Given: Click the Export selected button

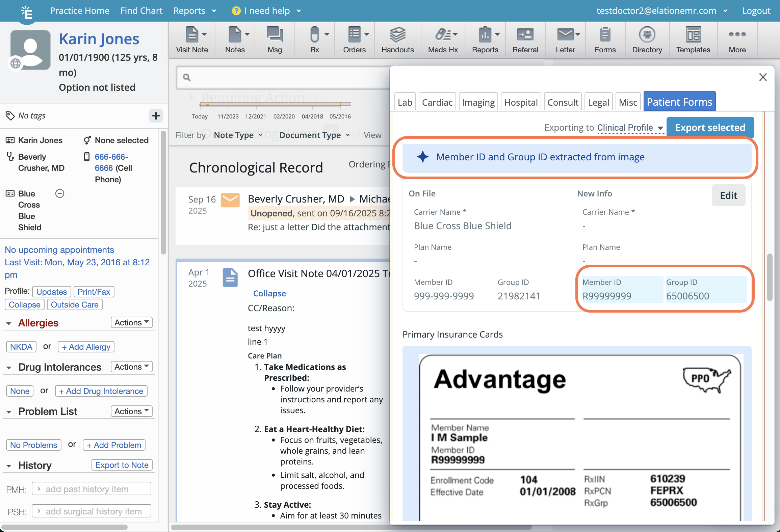Looking at the screenshot, I should point(710,128).
